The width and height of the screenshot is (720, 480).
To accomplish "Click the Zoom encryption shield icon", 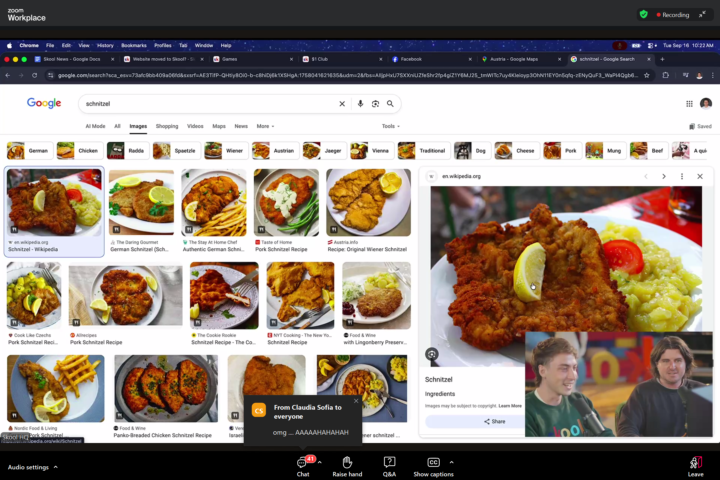I will coord(644,15).
